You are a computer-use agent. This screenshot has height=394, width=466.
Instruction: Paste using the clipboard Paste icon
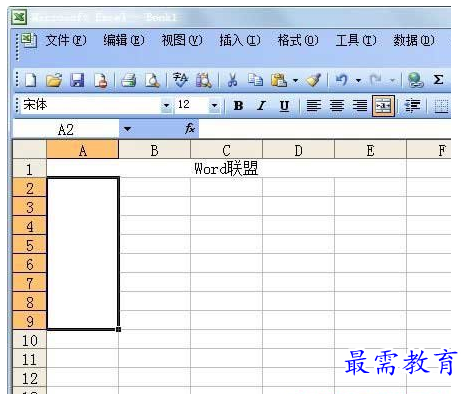point(279,80)
